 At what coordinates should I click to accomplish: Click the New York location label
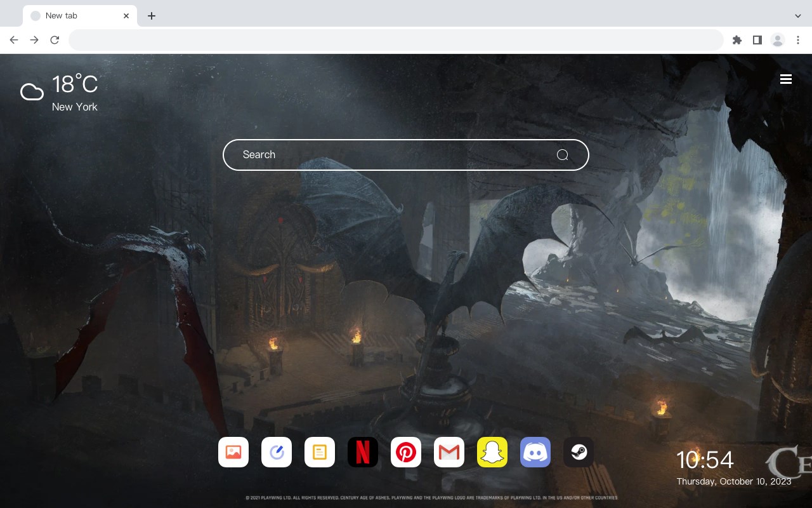(75, 107)
